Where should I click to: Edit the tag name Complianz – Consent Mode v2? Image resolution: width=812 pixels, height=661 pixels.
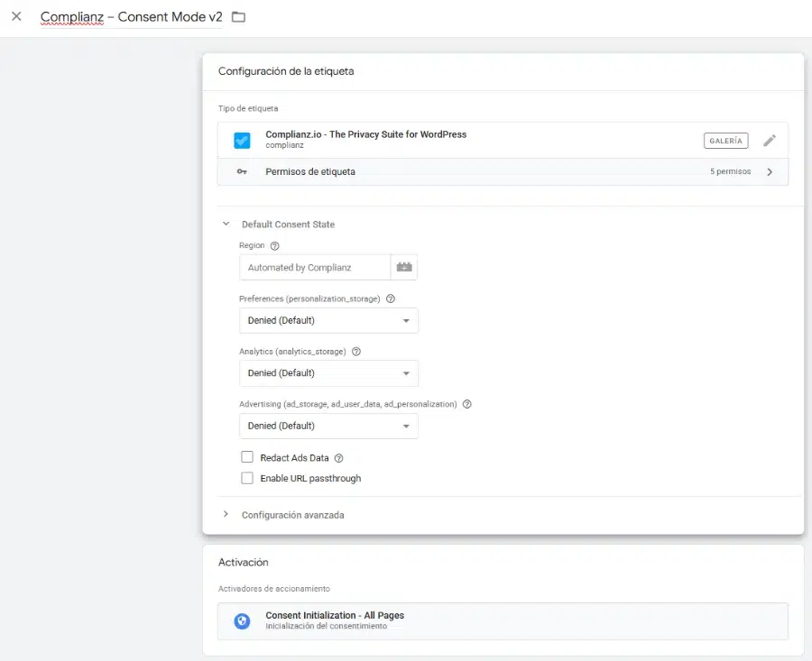(131, 17)
